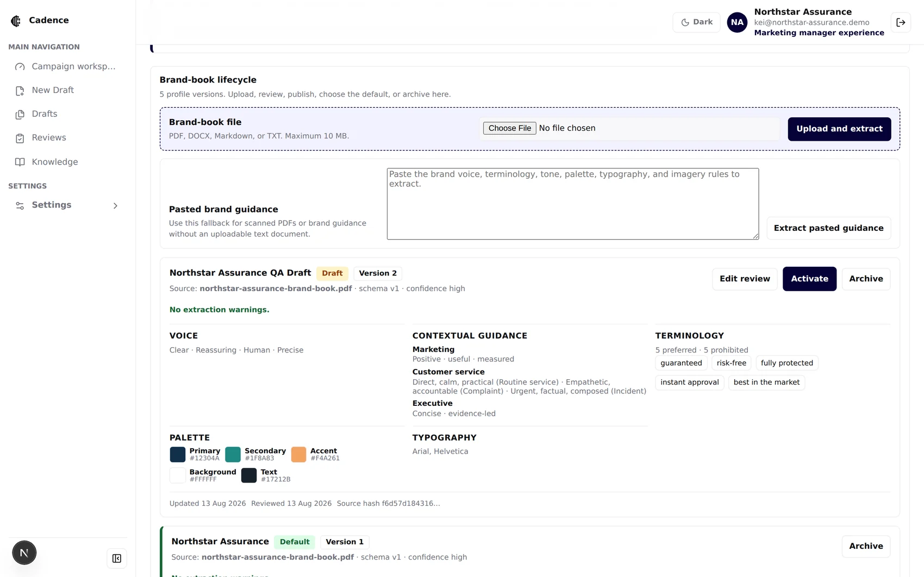Click 'Source hash f6d57d184316...' text
This screenshot has width=924, height=577.
click(388, 504)
